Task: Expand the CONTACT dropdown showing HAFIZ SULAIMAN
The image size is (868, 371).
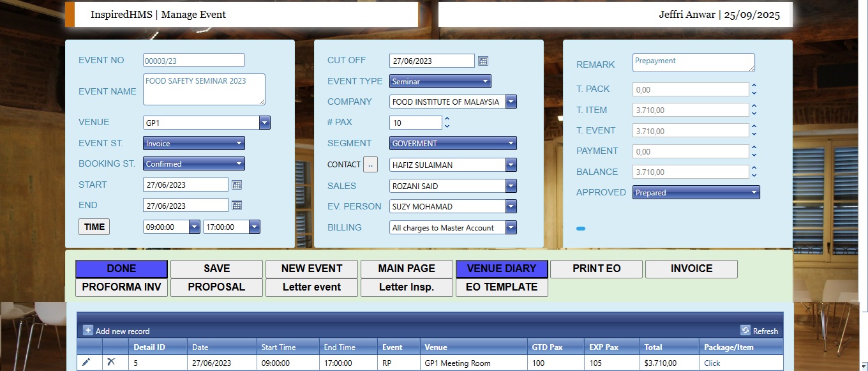Action: tap(511, 165)
